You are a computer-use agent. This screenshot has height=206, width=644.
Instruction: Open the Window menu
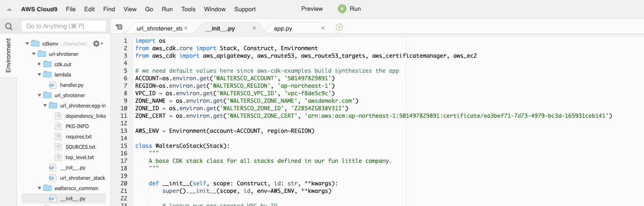point(215,9)
